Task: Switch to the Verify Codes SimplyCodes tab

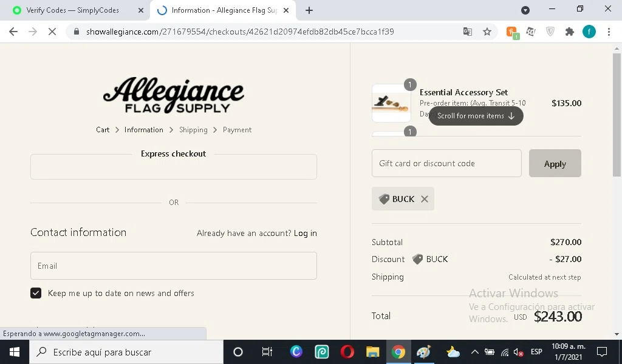Action: [x=75, y=11]
